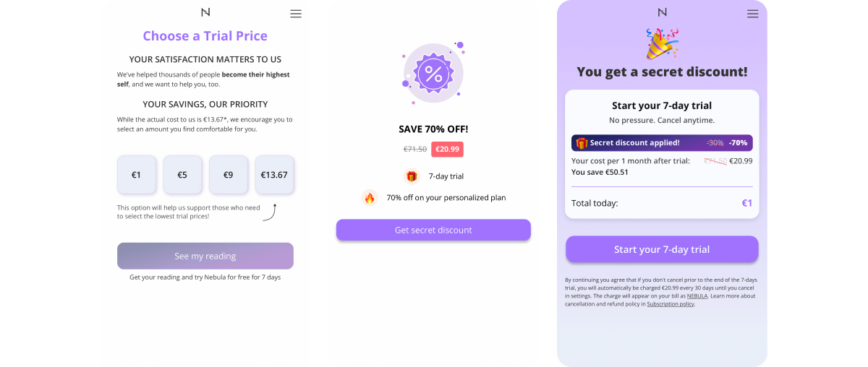This screenshot has height=367, width=868.
Task: Click the fire icon beside 70% off text
Action: [370, 198]
